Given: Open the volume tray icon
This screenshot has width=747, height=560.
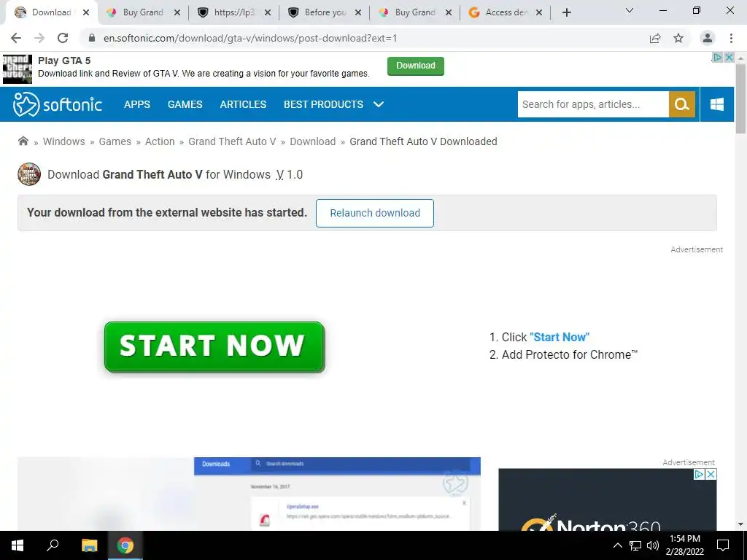Looking at the screenshot, I should (x=652, y=545).
